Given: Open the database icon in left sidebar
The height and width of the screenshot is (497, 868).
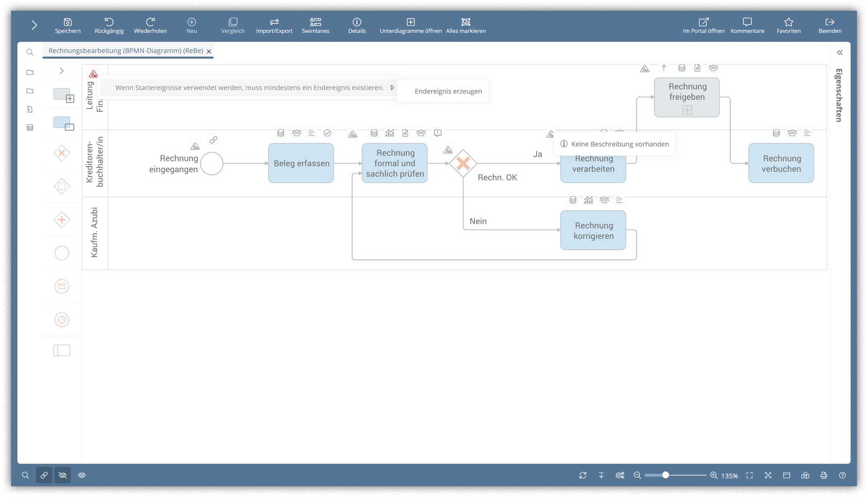Looking at the screenshot, I should [x=30, y=128].
